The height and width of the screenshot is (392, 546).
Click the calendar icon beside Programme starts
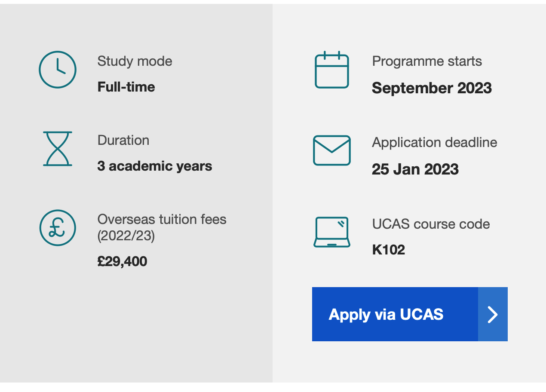tap(332, 70)
